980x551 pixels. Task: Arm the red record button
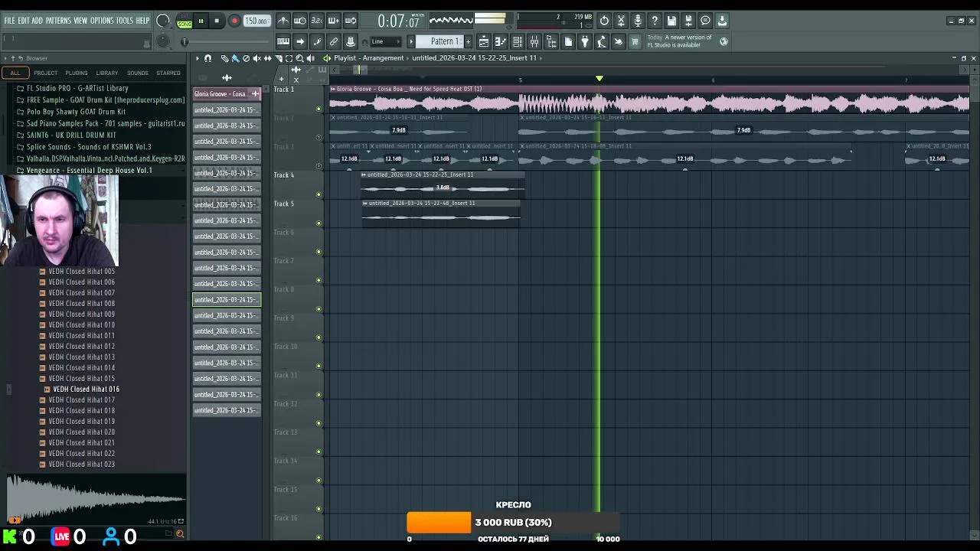tap(234, 21)
